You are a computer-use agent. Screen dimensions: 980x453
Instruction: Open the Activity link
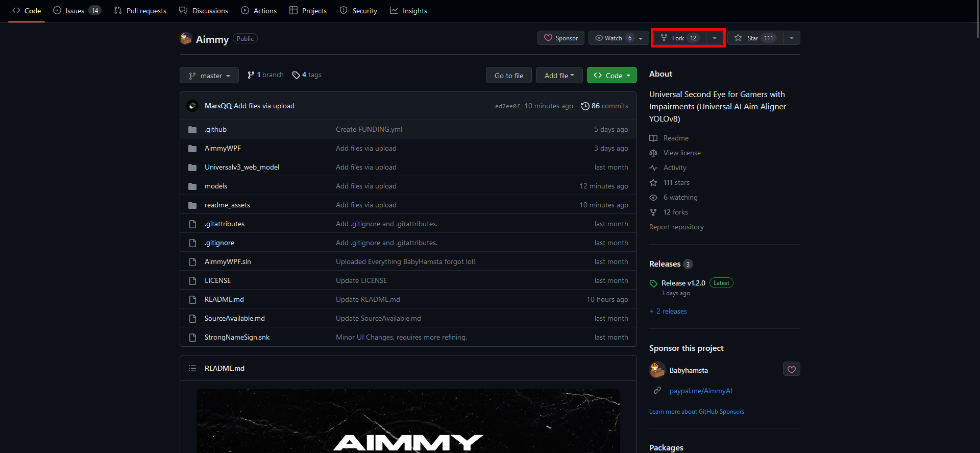[668, 168]
